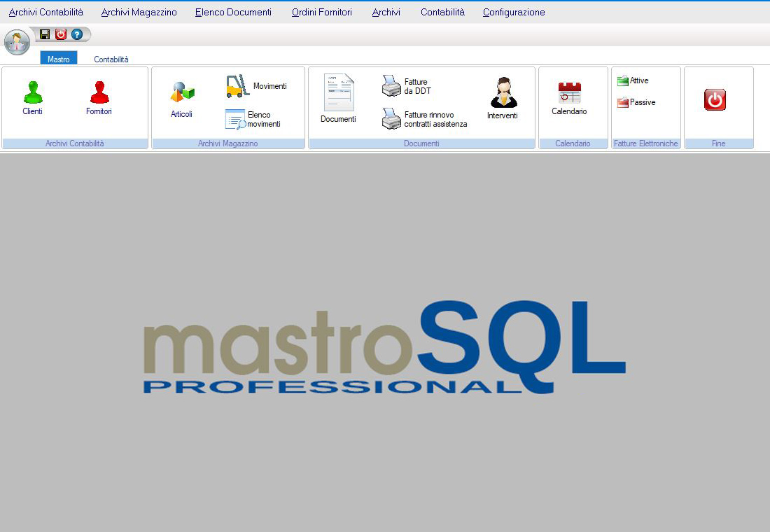Open the Articoli shapes icon
The width and height of the screenshot is (770, 532).
182,92
